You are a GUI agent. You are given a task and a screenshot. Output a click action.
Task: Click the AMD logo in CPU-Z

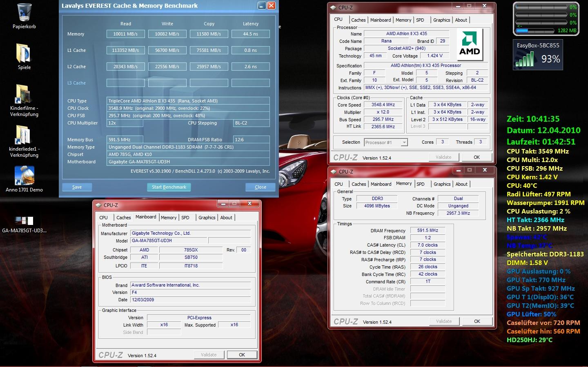pyautogui.click(x=470, y=45)
